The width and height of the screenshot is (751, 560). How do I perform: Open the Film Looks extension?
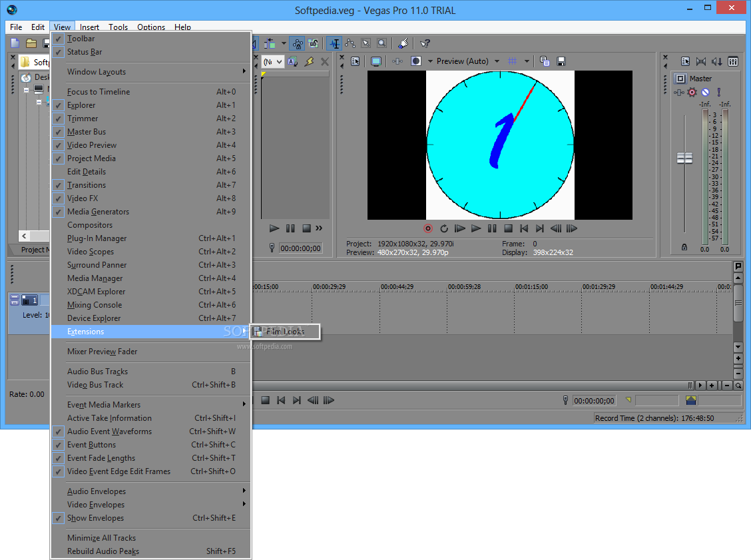pyautogui.click(x=286, y=332)
